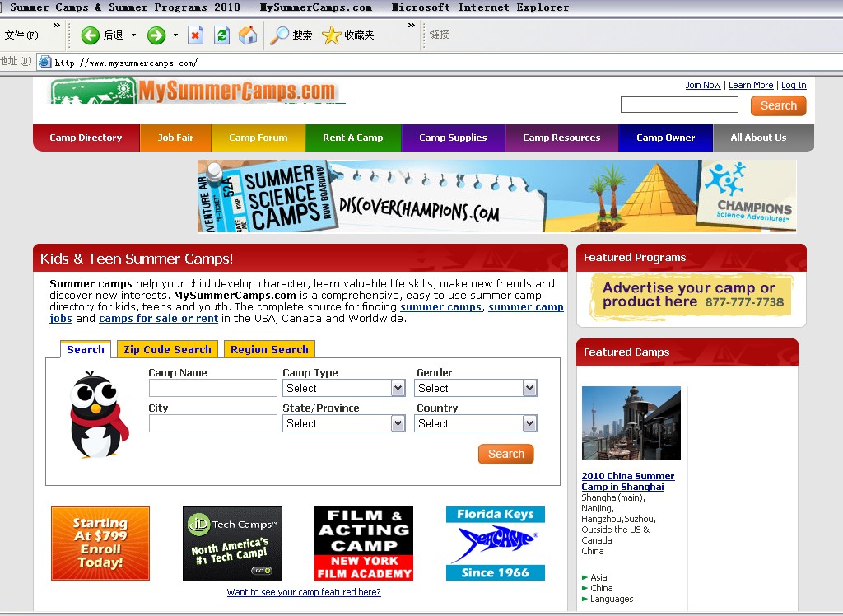Expand the toolbar overflow chevron
Screen dimensions: 843x616
tap(412, 26)
